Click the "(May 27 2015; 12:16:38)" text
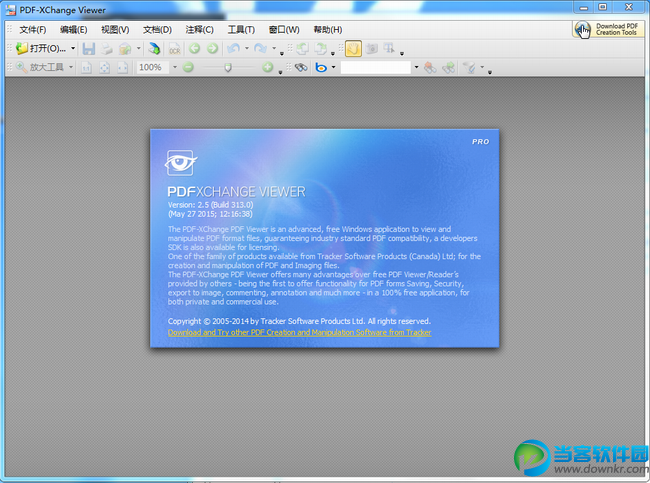This screenshot has height=483, width=650. [210, 214]
